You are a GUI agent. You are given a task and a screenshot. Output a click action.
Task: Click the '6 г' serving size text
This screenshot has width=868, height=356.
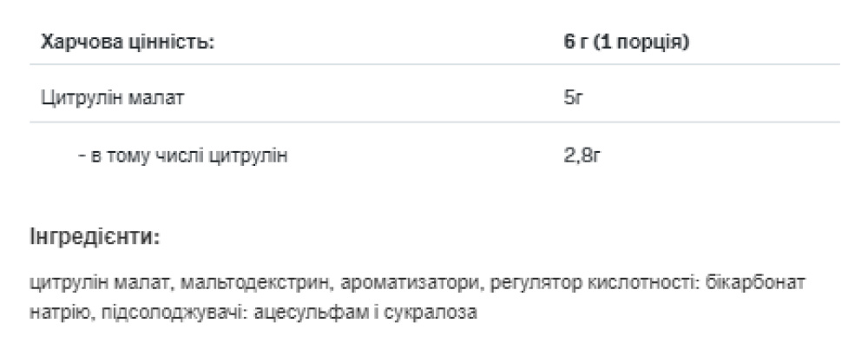pos(575,43)
